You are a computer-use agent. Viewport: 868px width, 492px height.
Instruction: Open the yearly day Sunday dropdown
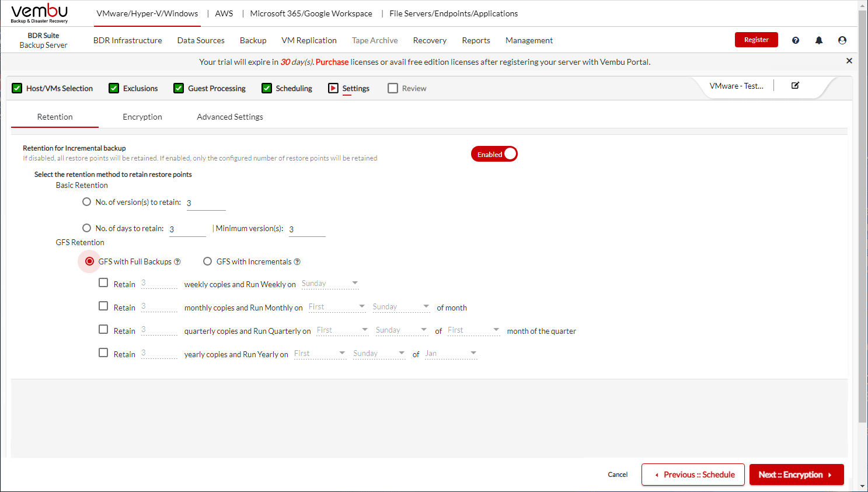[379, 354]
